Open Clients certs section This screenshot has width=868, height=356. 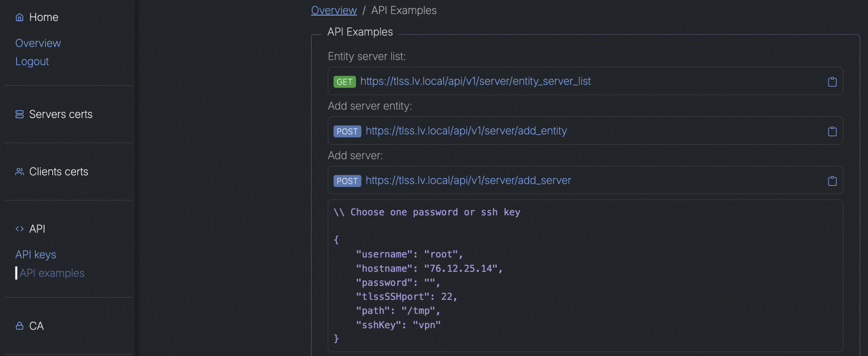(58, 171)
